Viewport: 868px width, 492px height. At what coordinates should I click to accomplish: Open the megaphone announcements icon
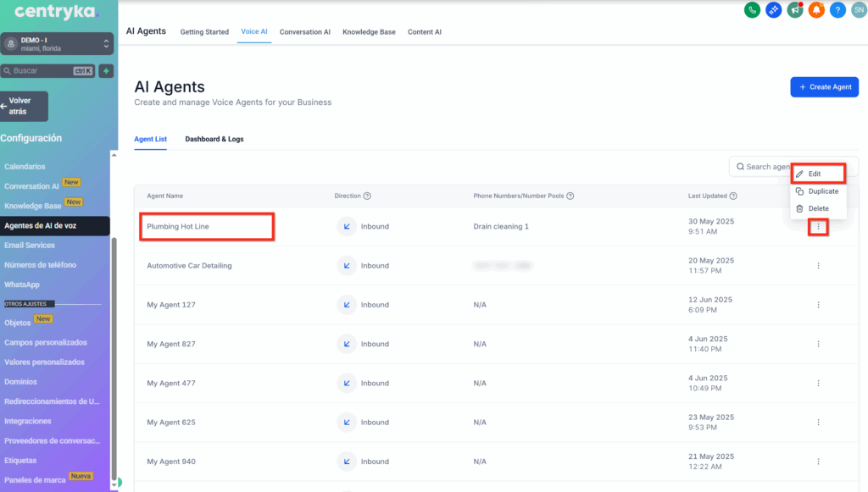pos(795,10)
